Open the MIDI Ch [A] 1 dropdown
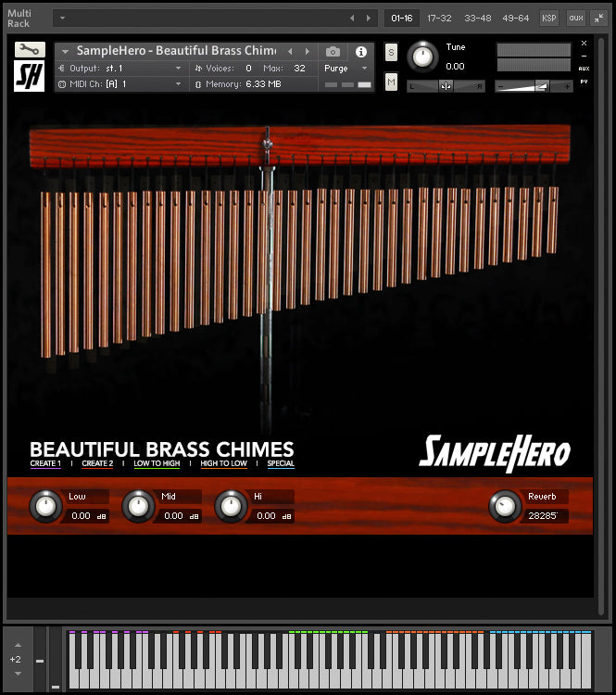Screen dimensions: 616x695 click(x=178, y=84)
